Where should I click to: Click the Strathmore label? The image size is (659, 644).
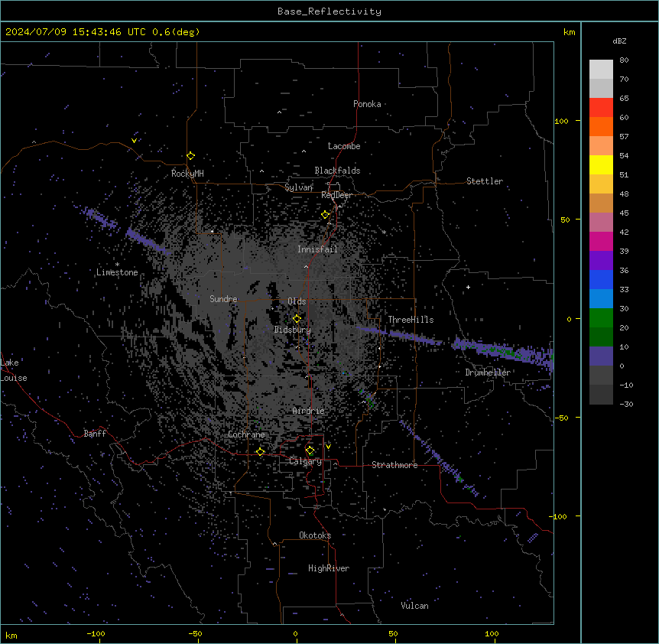tap(394, 465)
